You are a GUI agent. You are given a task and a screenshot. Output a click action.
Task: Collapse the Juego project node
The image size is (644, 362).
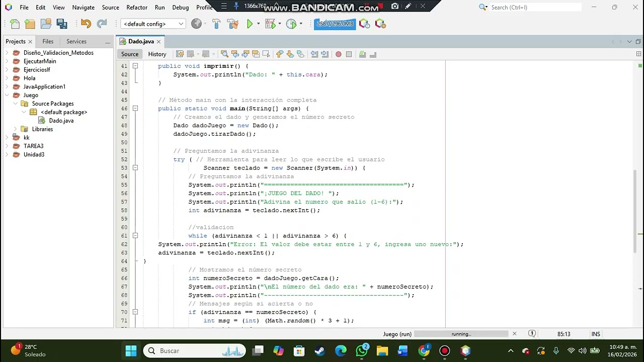click(x=8, y=95)
